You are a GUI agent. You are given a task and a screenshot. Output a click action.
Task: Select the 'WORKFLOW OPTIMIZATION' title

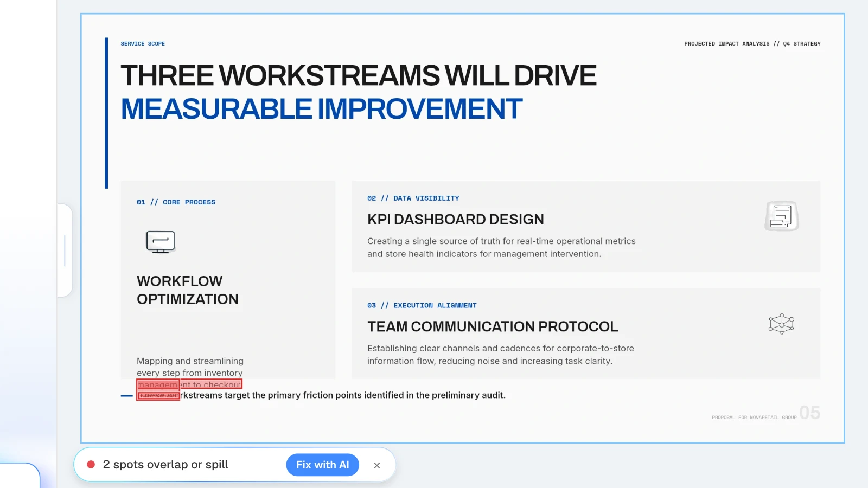pos(188,290)
